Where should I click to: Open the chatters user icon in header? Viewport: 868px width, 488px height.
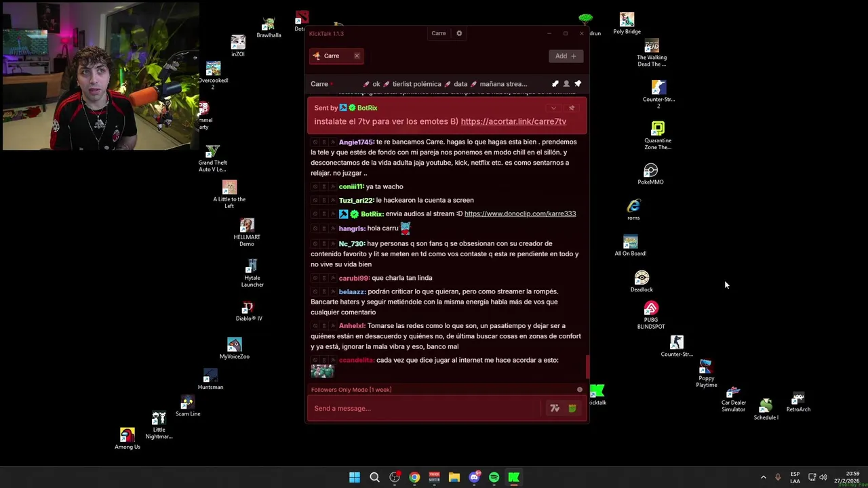point(566,84)
